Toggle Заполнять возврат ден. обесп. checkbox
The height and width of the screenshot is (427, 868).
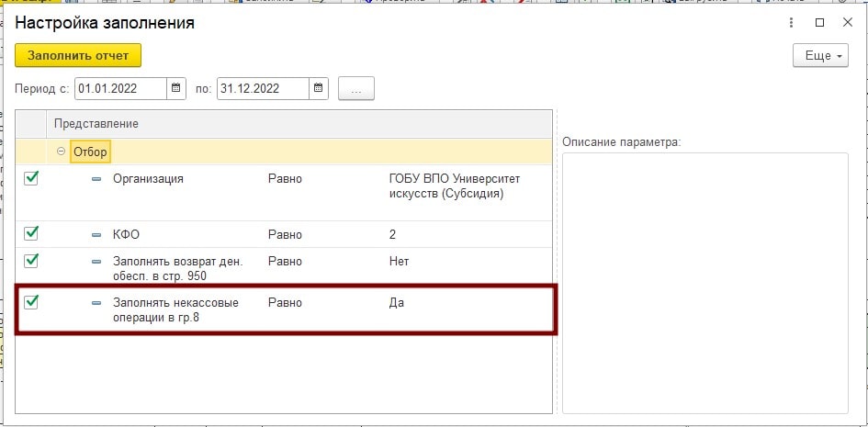(31, 261)
